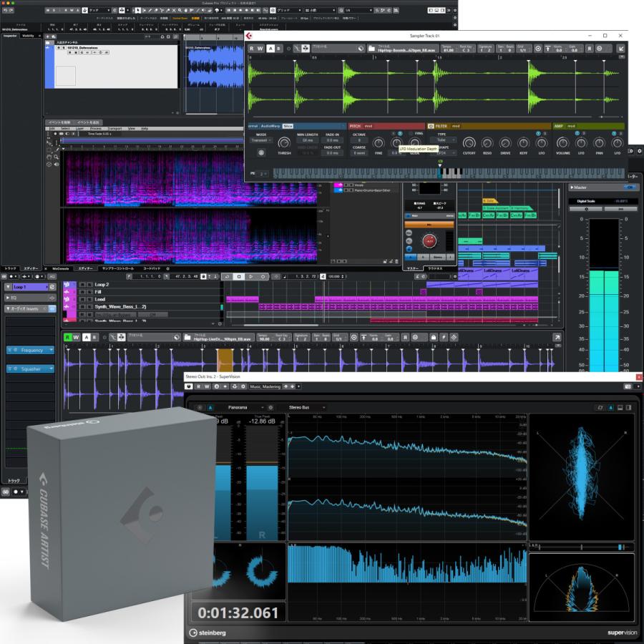Select the hand pan tool in SpectraLayers toolbar
The image size is (644, 644).
[x=49, y=157]
